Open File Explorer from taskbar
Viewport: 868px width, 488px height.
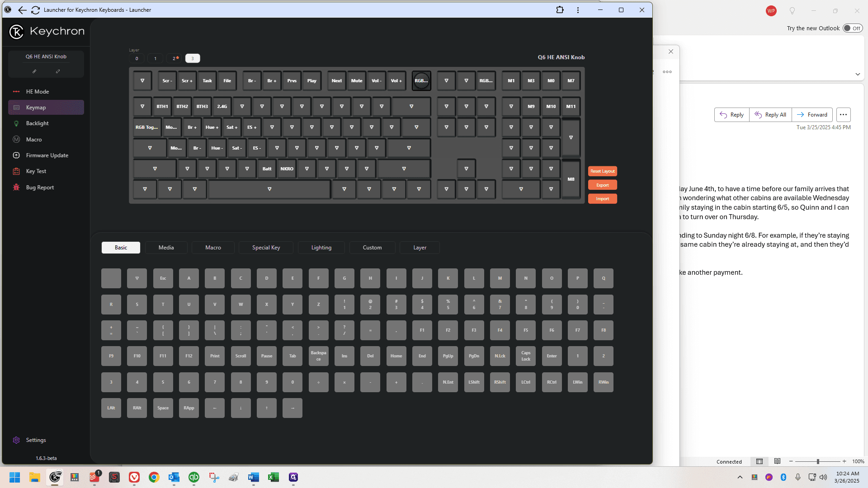click(x=35, y=477)
